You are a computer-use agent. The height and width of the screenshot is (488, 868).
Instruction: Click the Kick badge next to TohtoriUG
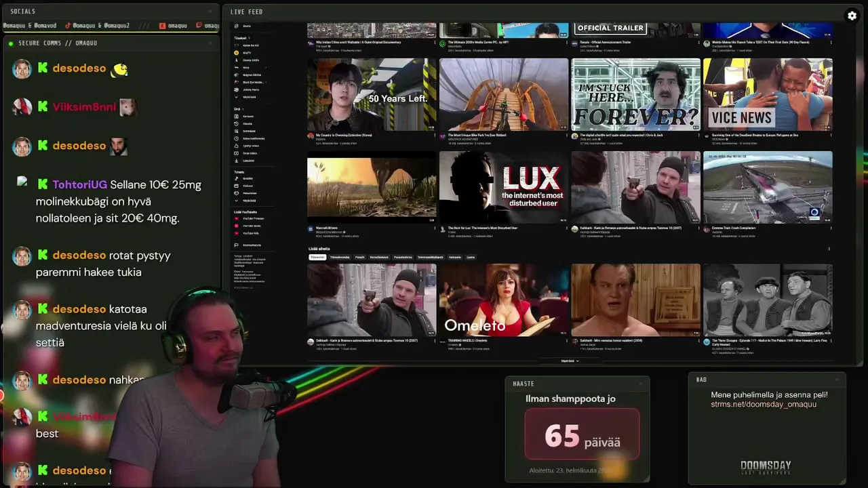[x=43, y=184]
